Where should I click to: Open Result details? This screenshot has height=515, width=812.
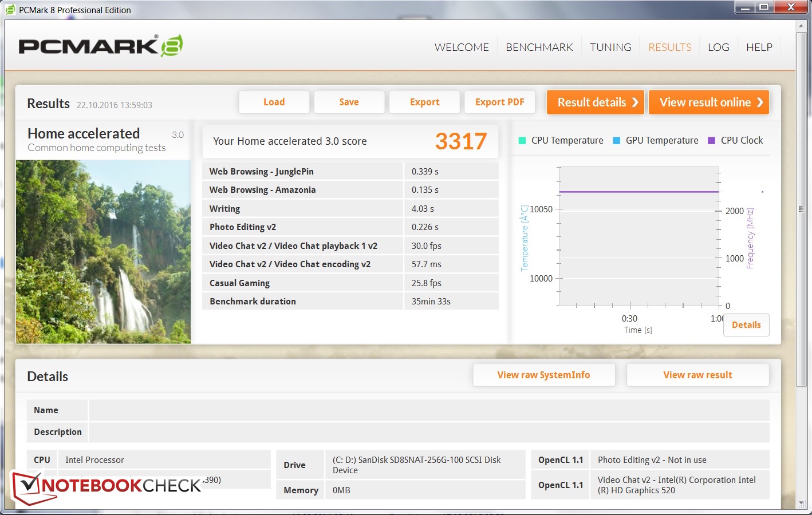(x=596, y=102)
